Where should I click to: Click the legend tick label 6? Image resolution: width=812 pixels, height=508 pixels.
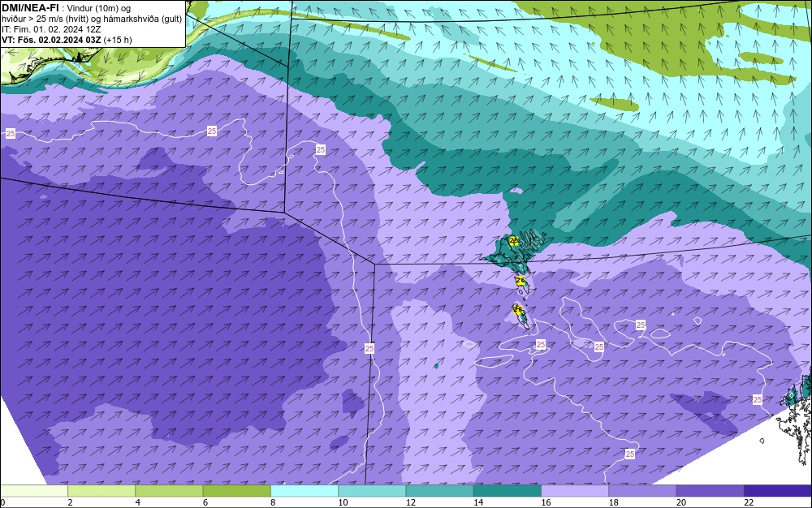coord(205,502)
